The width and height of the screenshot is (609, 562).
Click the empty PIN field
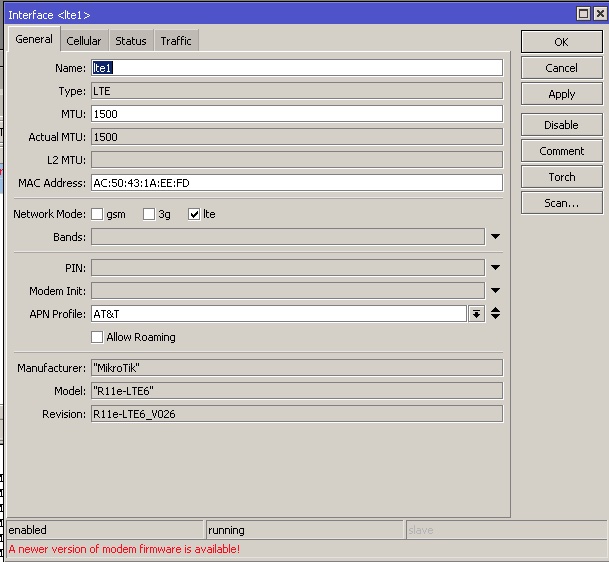pos(288,268)
